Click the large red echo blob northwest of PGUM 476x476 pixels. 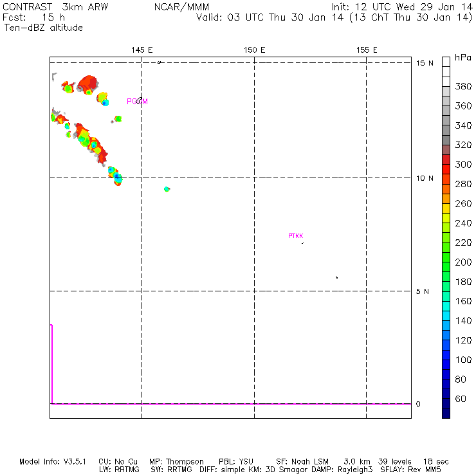coord(88,84)
